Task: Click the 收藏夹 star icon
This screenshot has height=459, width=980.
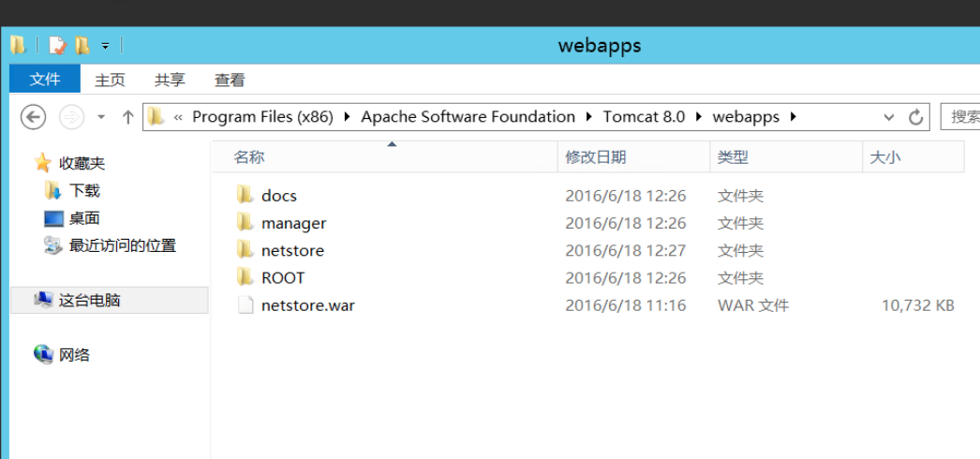Action: click(42, 163)
